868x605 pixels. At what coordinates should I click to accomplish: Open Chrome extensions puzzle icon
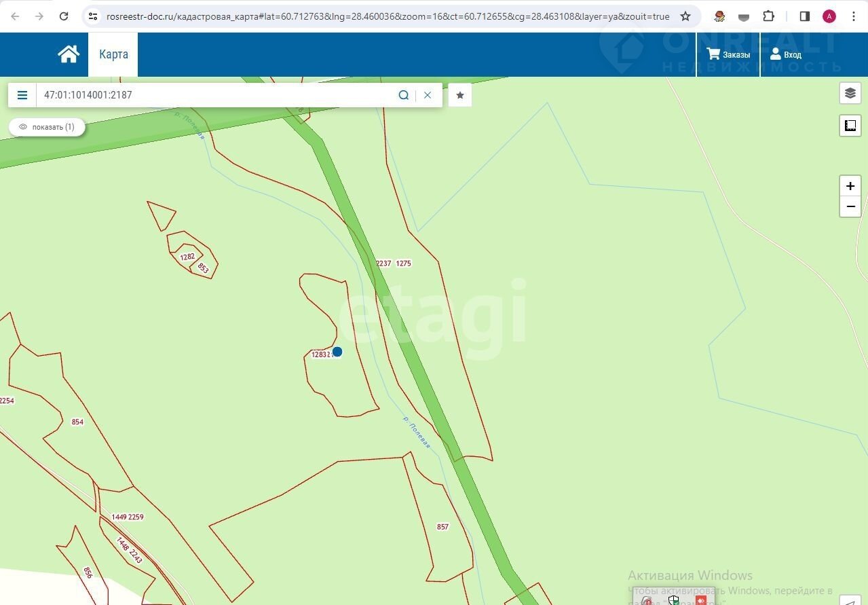pyautogui.click(x=768, y=16)
